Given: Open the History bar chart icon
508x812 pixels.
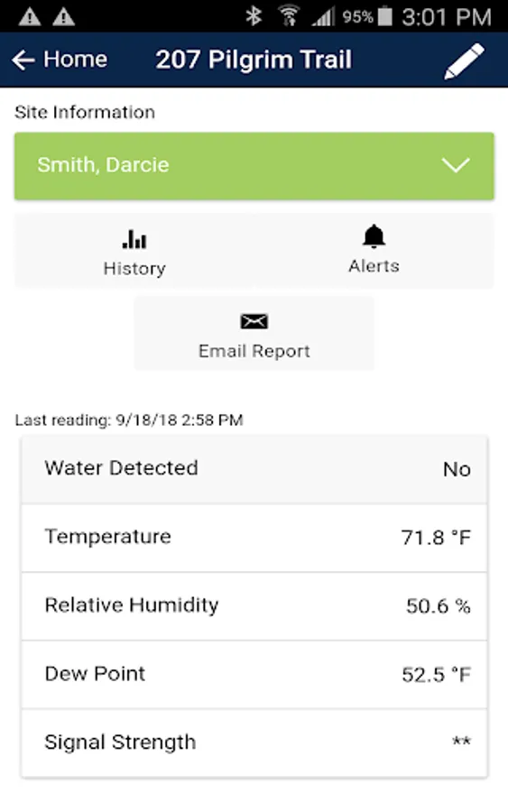Looking at the screenshot, I should point(134,239).
